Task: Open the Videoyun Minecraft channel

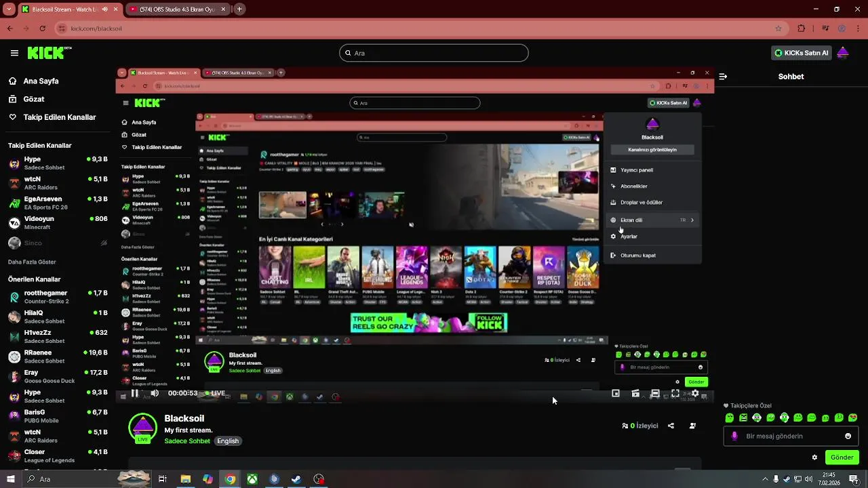Action: click(x=58, y=222)
